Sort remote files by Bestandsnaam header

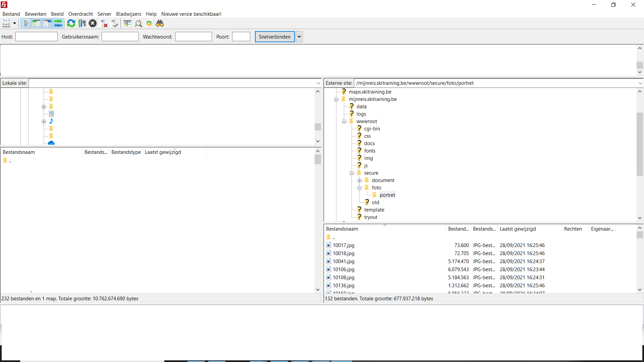384,229
